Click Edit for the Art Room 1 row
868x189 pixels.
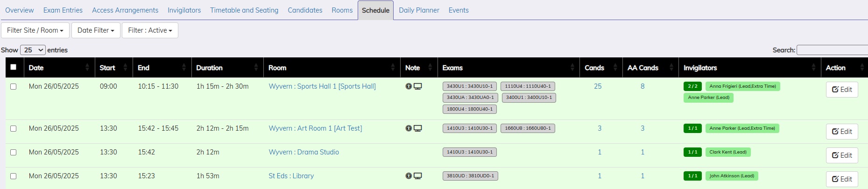click(x=841, y=132)
